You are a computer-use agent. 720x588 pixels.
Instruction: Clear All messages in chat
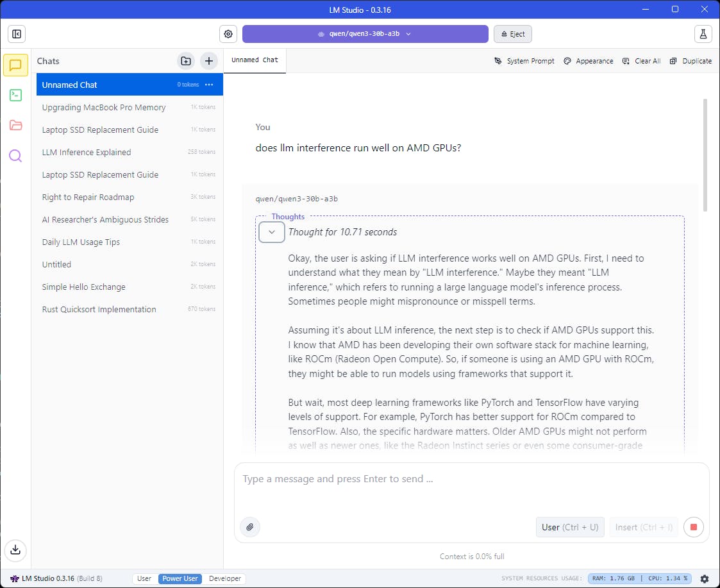[x=641, y=61]
